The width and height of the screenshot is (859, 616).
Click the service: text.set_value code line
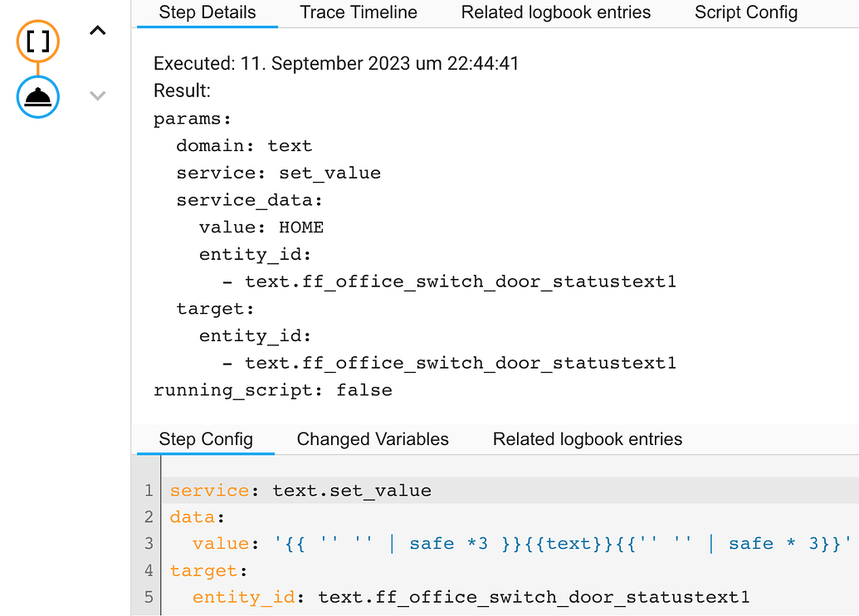[x=299, y=490]
